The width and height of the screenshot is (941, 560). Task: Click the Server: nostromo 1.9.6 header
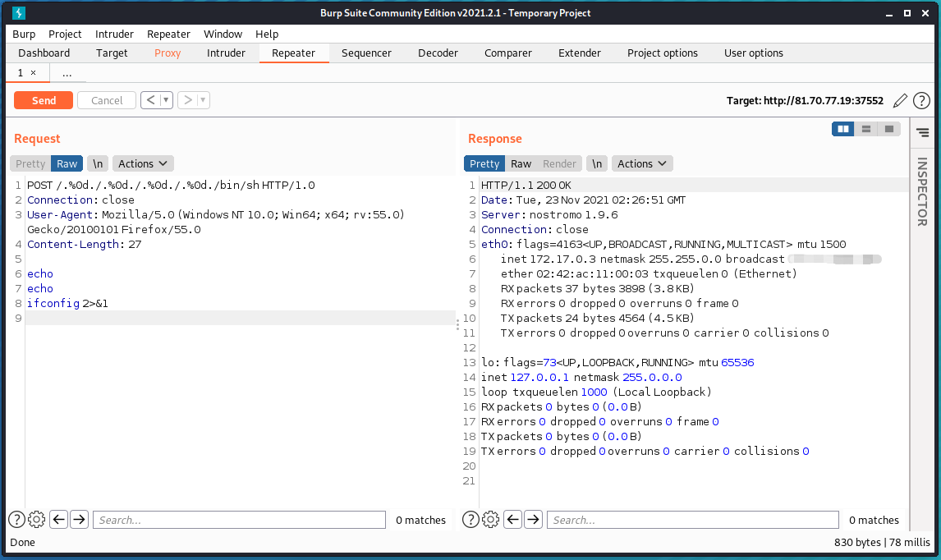tap(549, 214)
